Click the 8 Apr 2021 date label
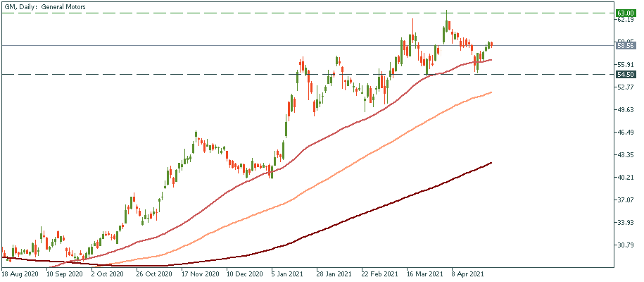644x282 pixels. [469, 273]
